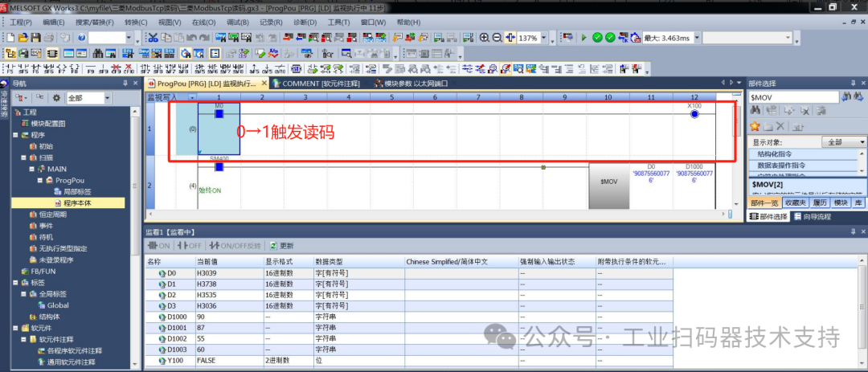Open the 在线(O) menu
Viewport: 868px width, 372px height.
203,22
